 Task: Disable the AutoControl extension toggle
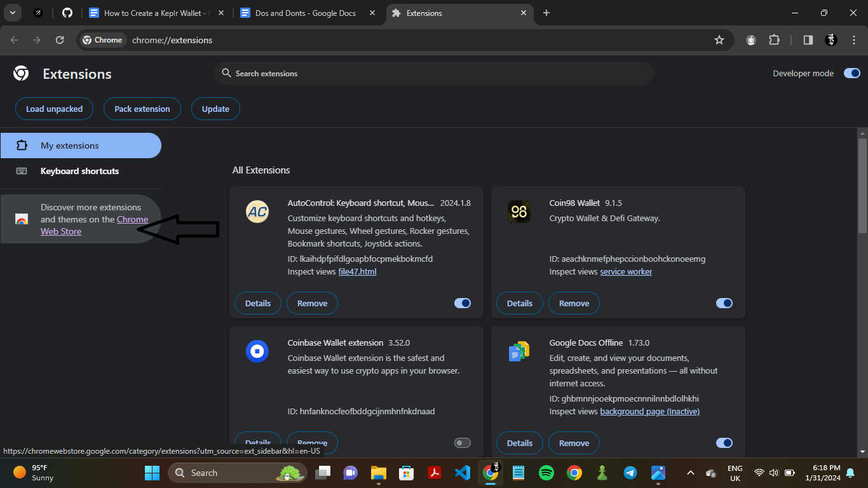pyautogui.click(x=463, y=303)
